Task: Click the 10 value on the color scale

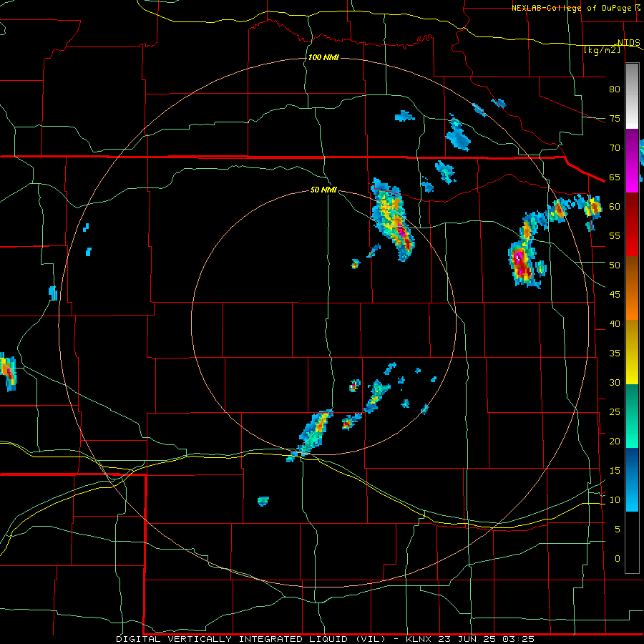Action: (x=615, y=500)
